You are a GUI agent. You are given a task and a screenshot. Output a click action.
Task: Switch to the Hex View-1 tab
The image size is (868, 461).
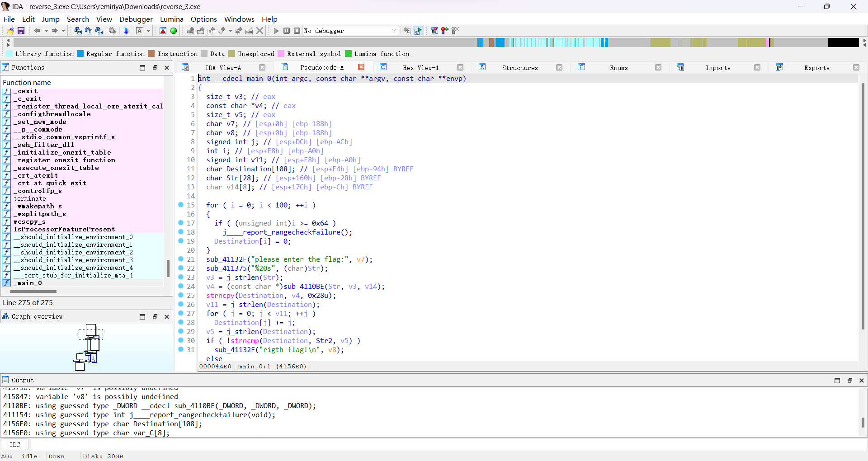pos(420,68)
